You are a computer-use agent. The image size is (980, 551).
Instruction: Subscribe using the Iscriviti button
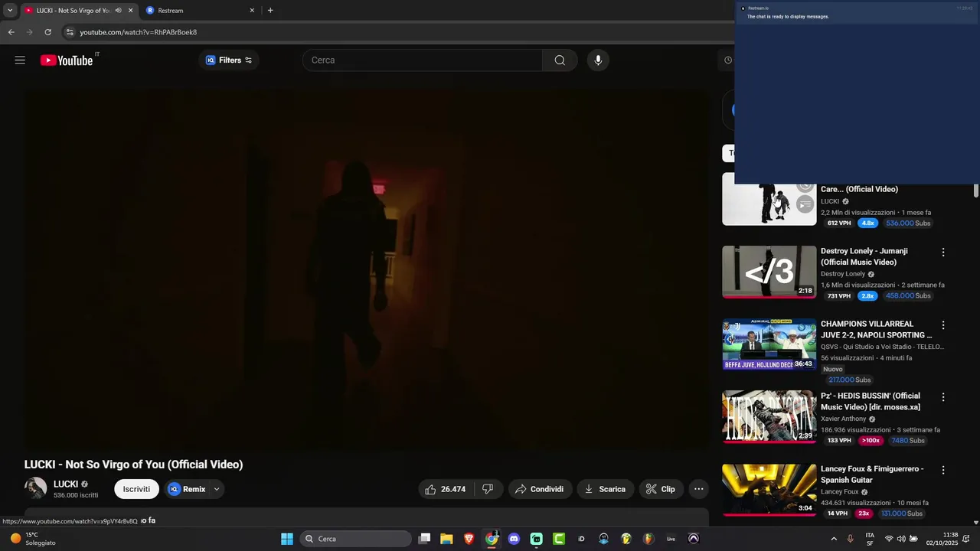tap(136, 489)
